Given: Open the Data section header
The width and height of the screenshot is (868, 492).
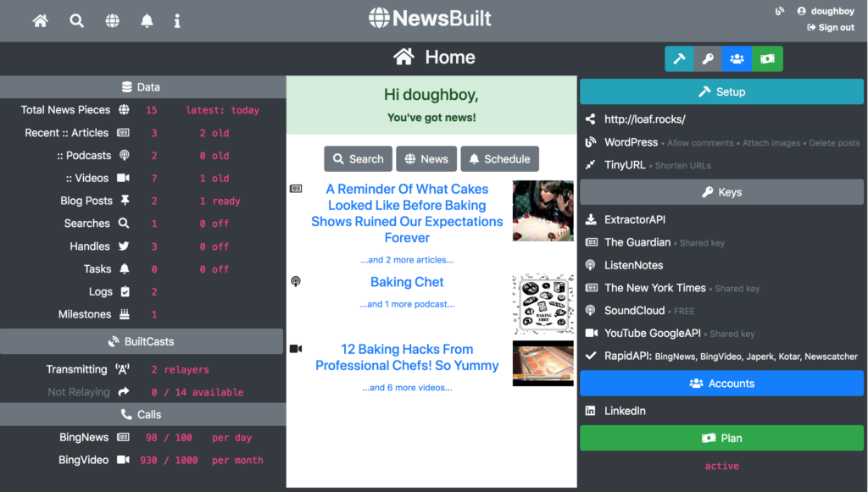Looking at the screenshot, I should point(142,86).
